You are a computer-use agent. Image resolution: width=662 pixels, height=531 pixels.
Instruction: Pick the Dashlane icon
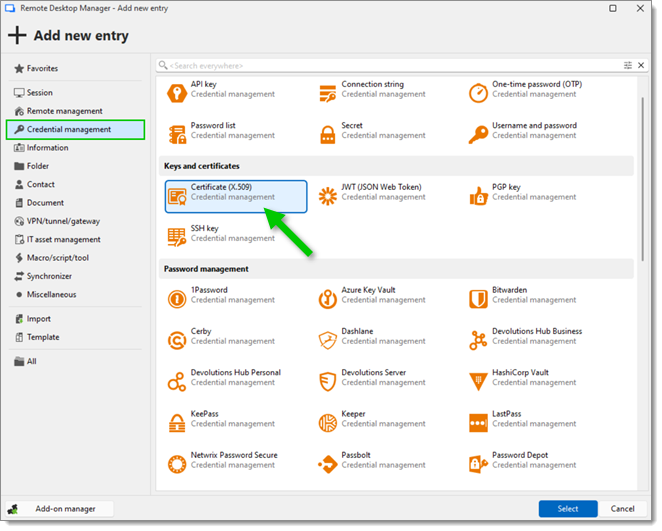click(x=327, y=341)
